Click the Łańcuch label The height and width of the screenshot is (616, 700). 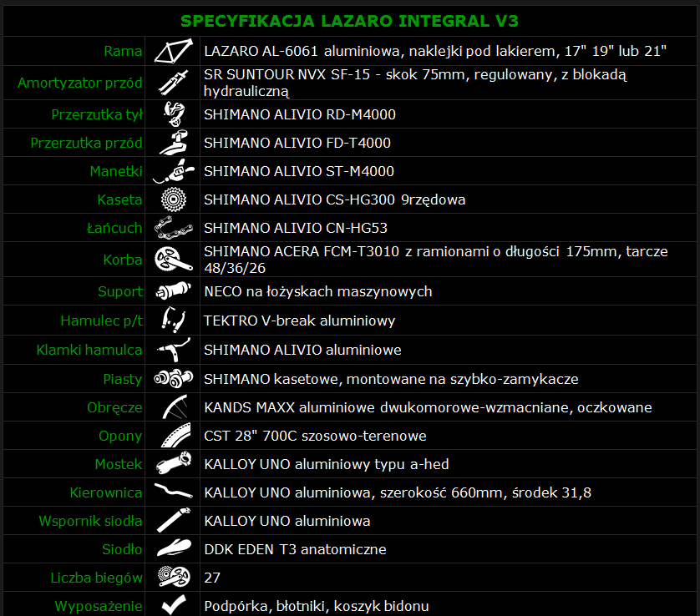(x=114, y=228)
